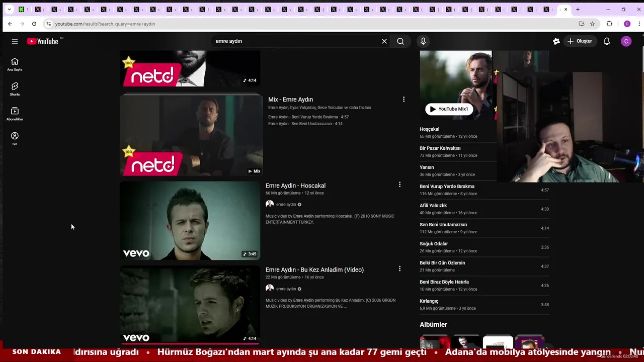The width and height of the screenshot is (644, 362).
Task: Open the install/cast icon in address bar
Action: pyautogui.click(x=581, y=24)
